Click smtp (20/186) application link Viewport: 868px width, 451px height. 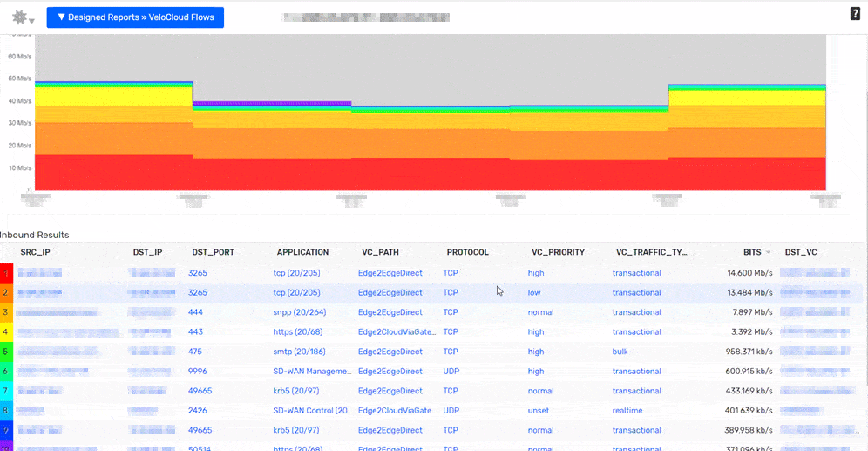pyautogui.click(x=299, y=352)
